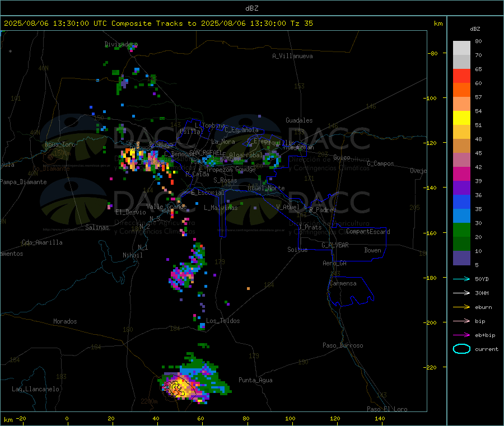Screen dimensions: 504x426
Task: Click the 'G_Campos' map label
Action: pyautogui.click(x=381, y=163)
